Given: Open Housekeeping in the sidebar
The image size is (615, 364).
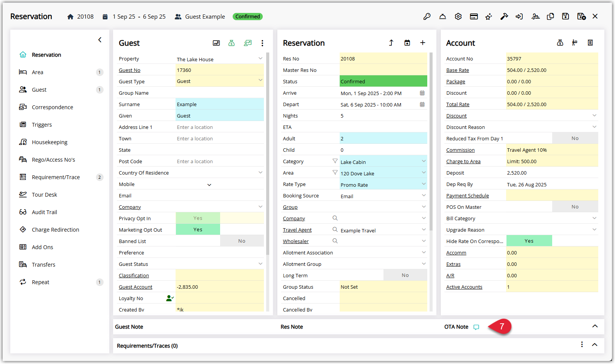Looking at the screenshot, I should click(50, 142).
